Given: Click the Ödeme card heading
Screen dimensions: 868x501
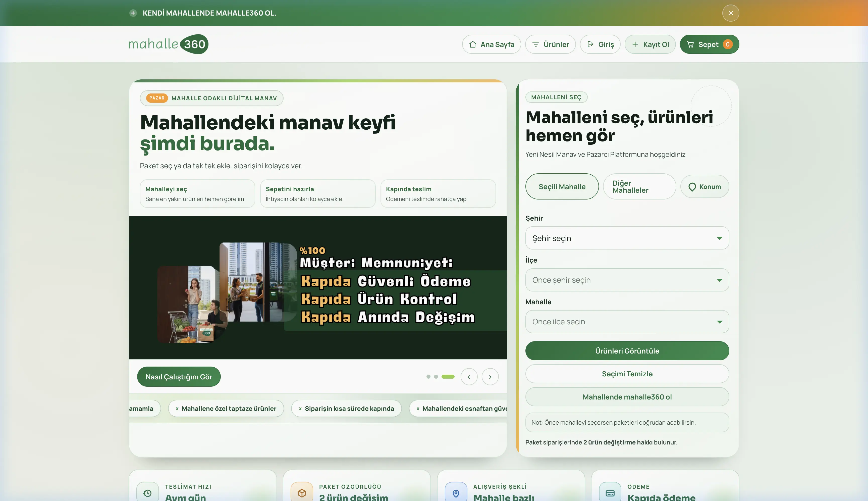Looking at the screenshot, I should coord(639,487).
